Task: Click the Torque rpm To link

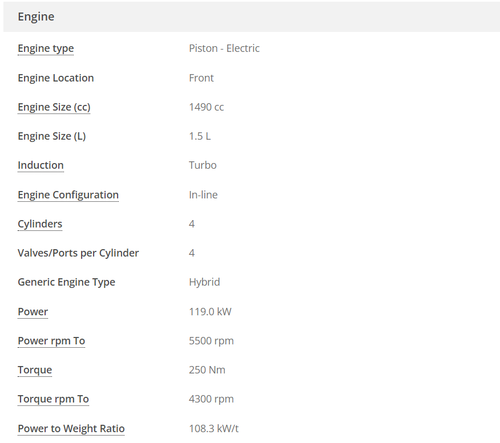Action: (x=53, y=399)
